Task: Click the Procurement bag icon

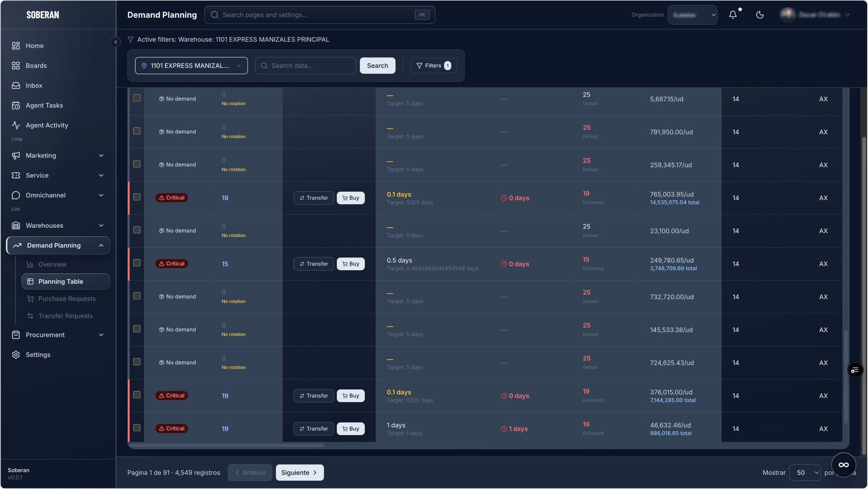Action: pos(16,335)
